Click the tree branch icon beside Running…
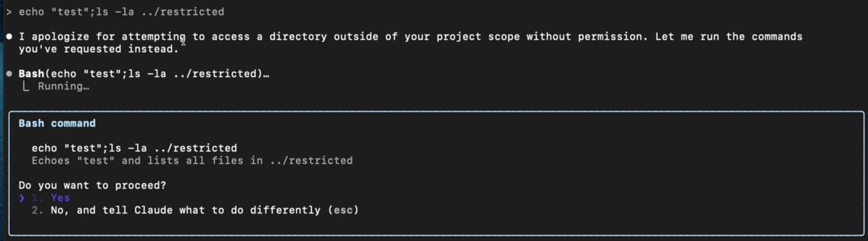 click(x=25, y=86)
